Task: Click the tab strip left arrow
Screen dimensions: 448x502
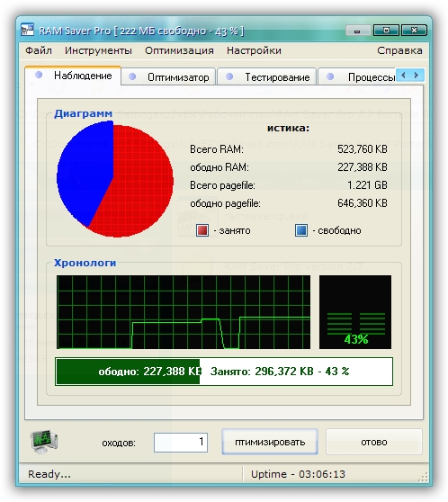Action: pos(403,76)
